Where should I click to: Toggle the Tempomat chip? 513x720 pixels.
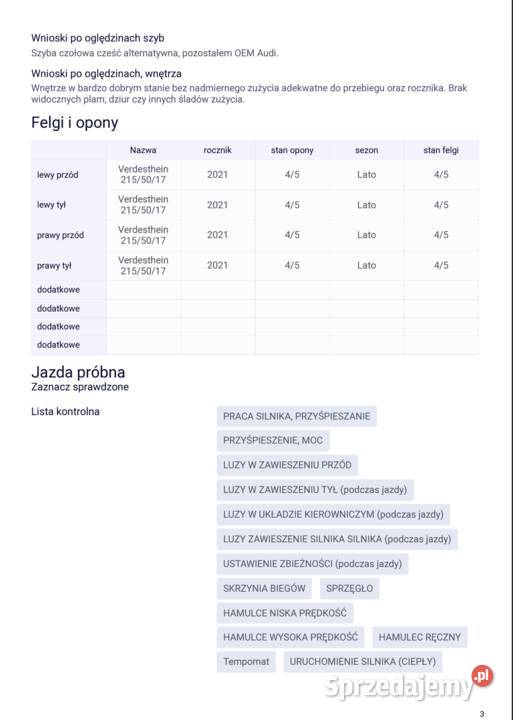246,662
